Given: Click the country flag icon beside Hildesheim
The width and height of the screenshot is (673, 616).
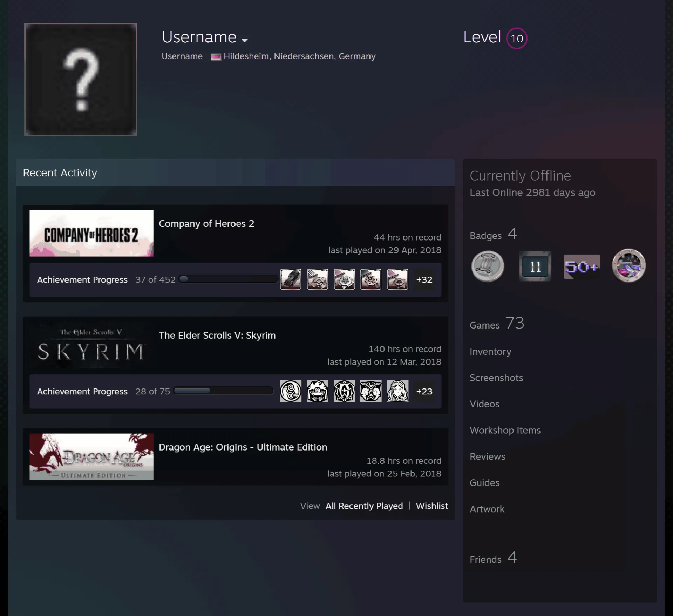Looking at the screenshot, I should [216, 57].
